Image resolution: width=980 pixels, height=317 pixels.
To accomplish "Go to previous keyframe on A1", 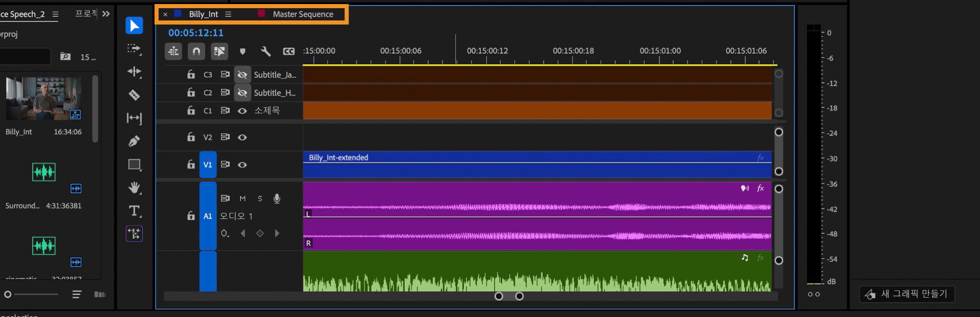I will click(243, 233).
